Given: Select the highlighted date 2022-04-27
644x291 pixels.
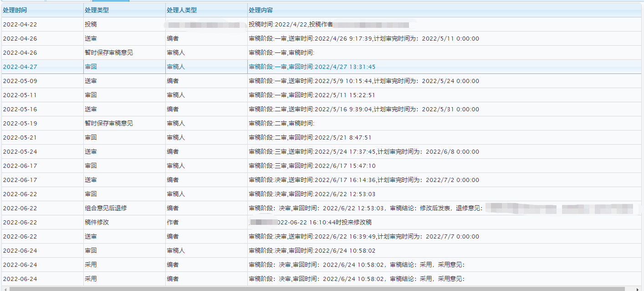Looking at the screenshot, I should click(20, 67).
